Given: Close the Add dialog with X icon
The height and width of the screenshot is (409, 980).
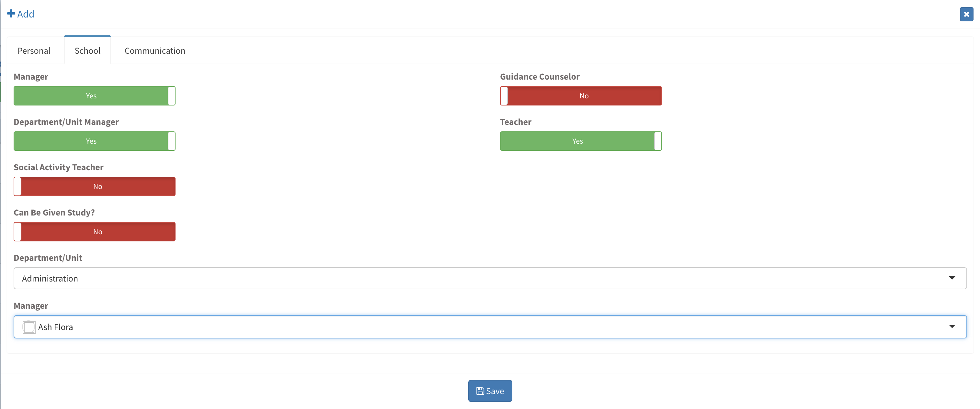Looking at the screenshot, I should [966, 15].
